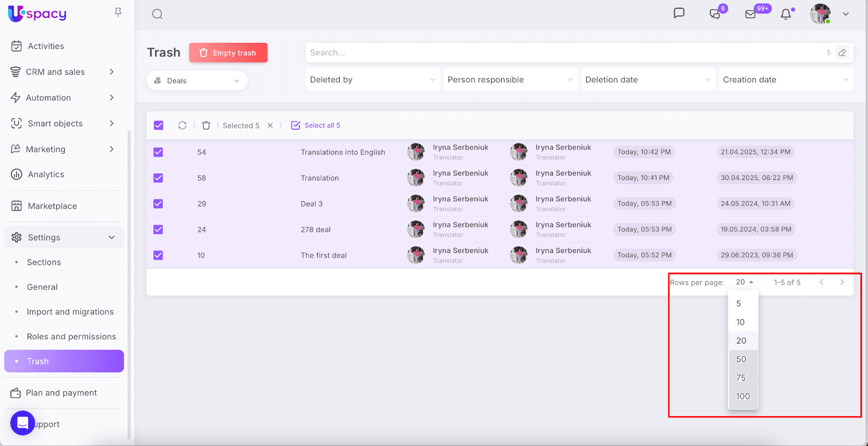Click the restore refresh icon in selection toolbar
The image size is (868, 446).
click(182, 125)
